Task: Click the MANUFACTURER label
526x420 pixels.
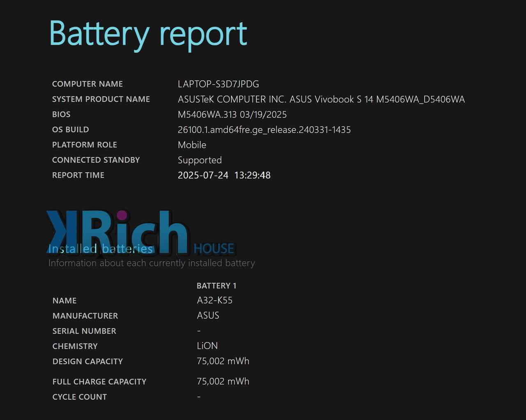Action: click(85, 316)
